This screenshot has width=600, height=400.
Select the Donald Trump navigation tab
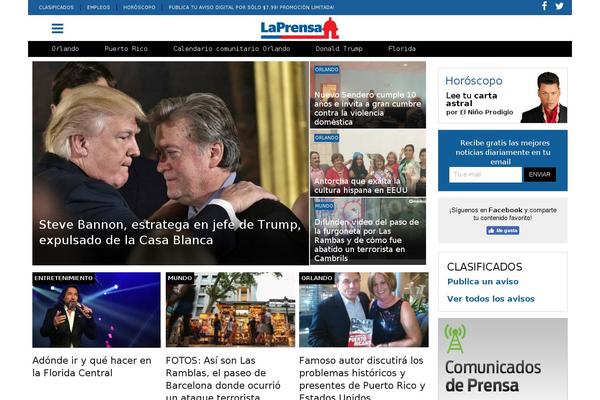(x=339, y=49)
